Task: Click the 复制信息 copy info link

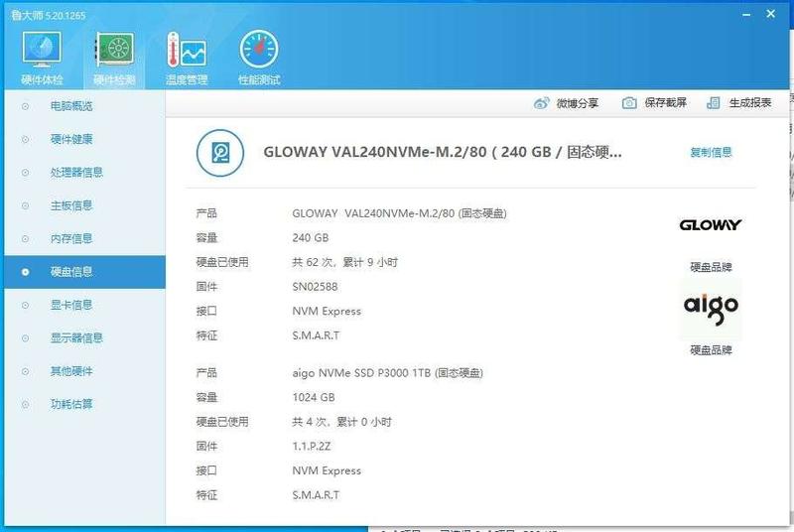Action: (x=711, y=152)
